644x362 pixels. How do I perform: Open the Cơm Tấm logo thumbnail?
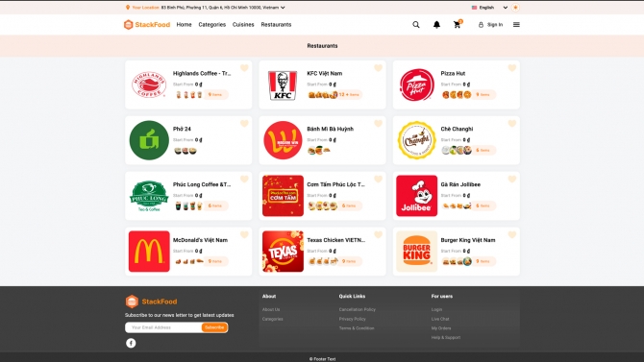point(283,196)
